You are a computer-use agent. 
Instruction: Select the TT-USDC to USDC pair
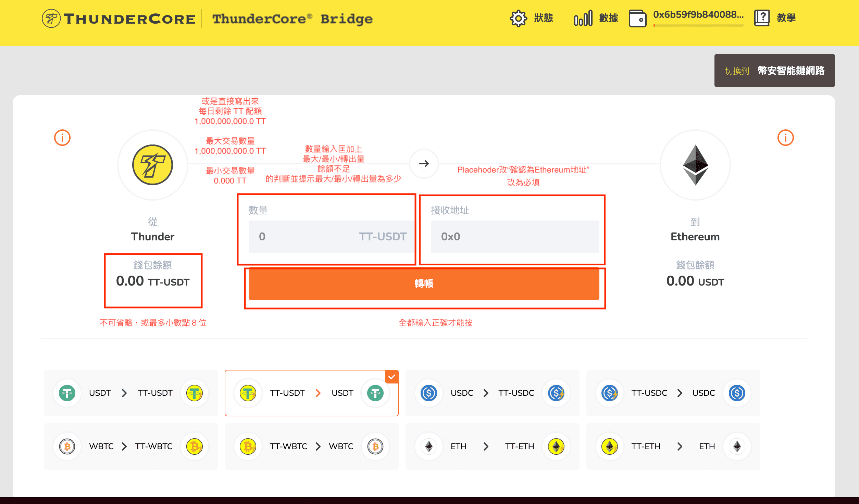673,393
